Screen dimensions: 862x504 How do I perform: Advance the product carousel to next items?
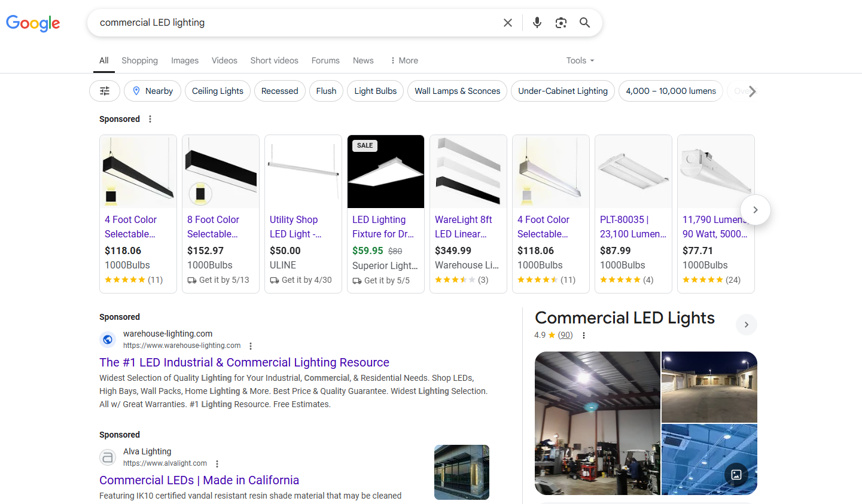(755, 210)
